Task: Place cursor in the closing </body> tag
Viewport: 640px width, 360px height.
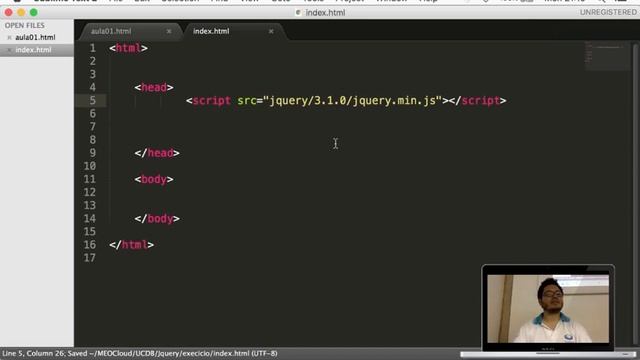Action: 157,219
